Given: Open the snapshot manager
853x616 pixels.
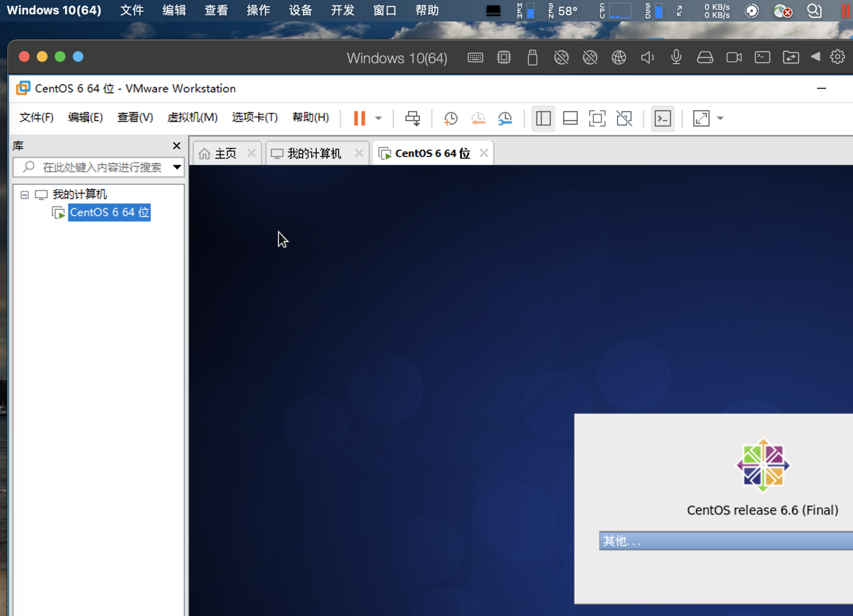Looking at the screenshot, I should [505, 118].
